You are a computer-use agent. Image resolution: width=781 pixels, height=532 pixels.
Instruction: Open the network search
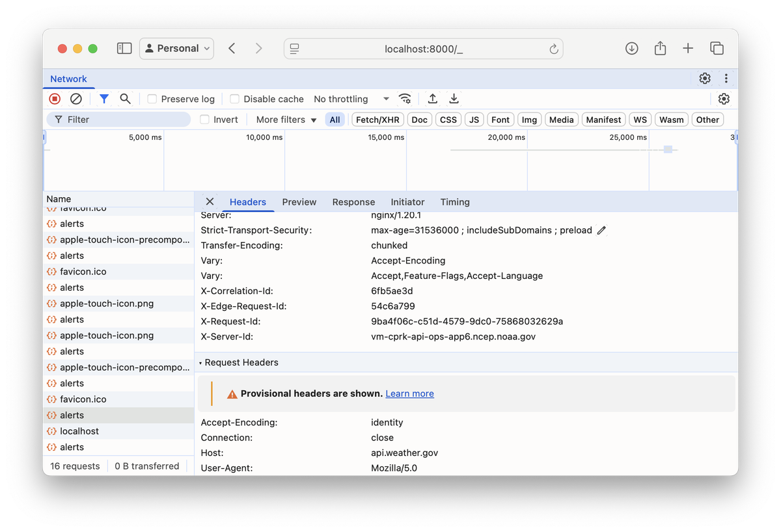pyautogui.click(x=126, y=98)
